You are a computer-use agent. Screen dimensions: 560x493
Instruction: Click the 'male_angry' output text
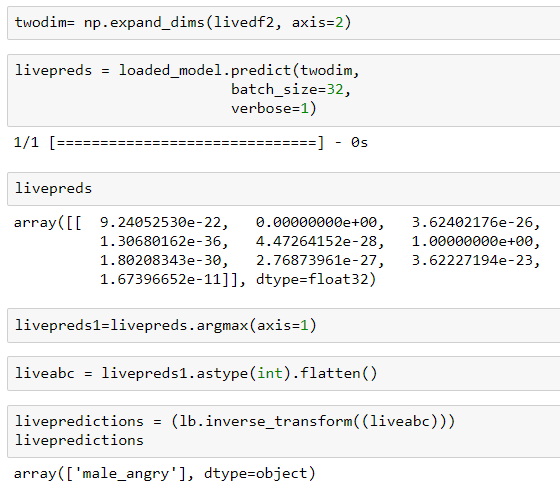(125, 474)
